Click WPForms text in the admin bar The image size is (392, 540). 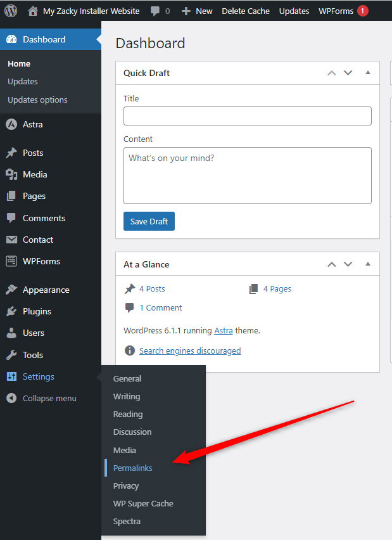tap(336, 11)
